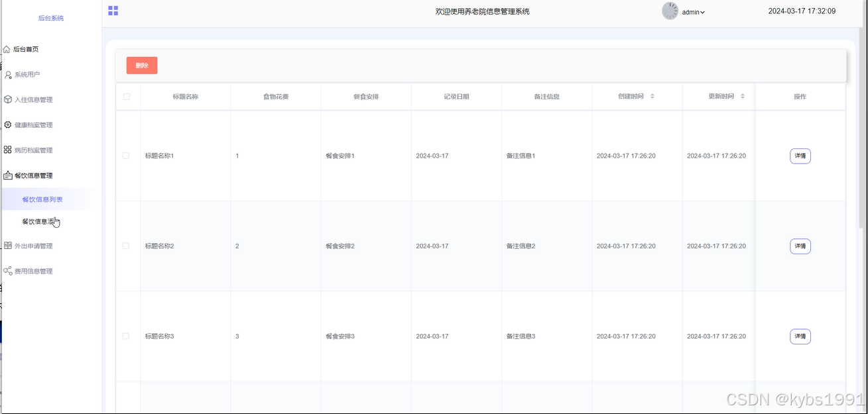Screen dimensions: 868x414
Task: Click the card icon beside 餐饮信息管理
Action: coord(8,176)
